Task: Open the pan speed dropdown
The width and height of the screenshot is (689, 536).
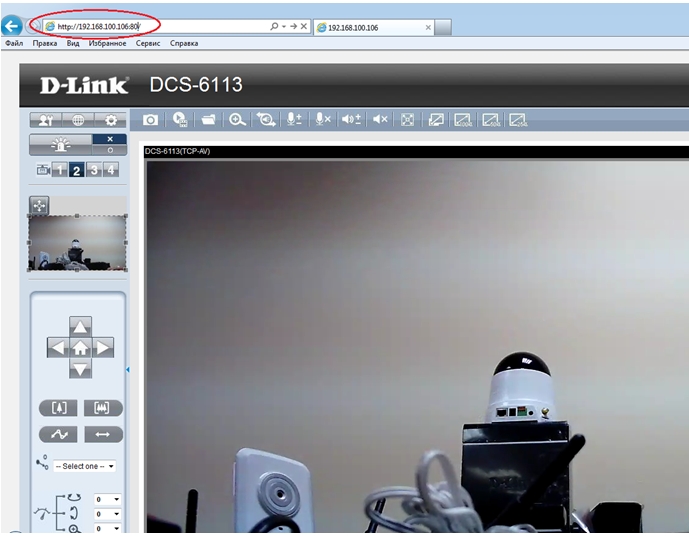Action: coord(106,499)
